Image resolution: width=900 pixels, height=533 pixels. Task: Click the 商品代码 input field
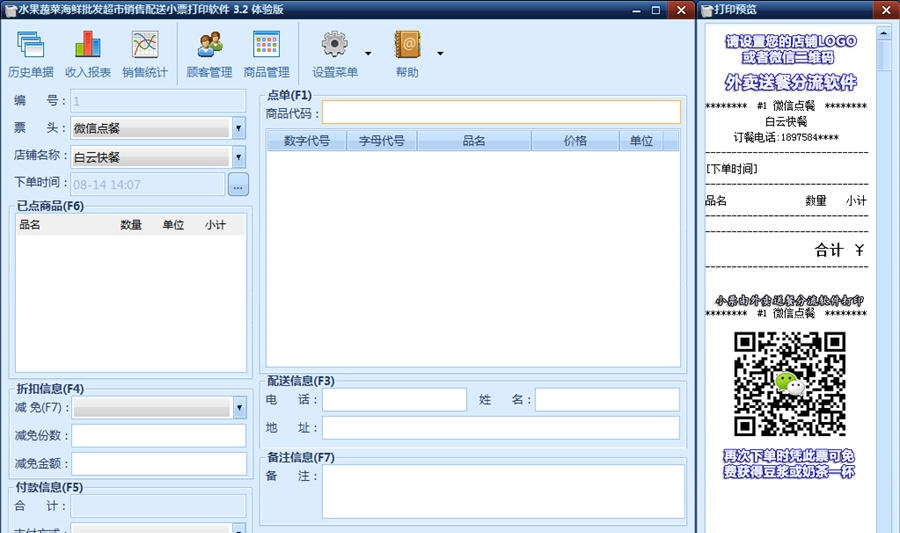click(x=500, y=112)
